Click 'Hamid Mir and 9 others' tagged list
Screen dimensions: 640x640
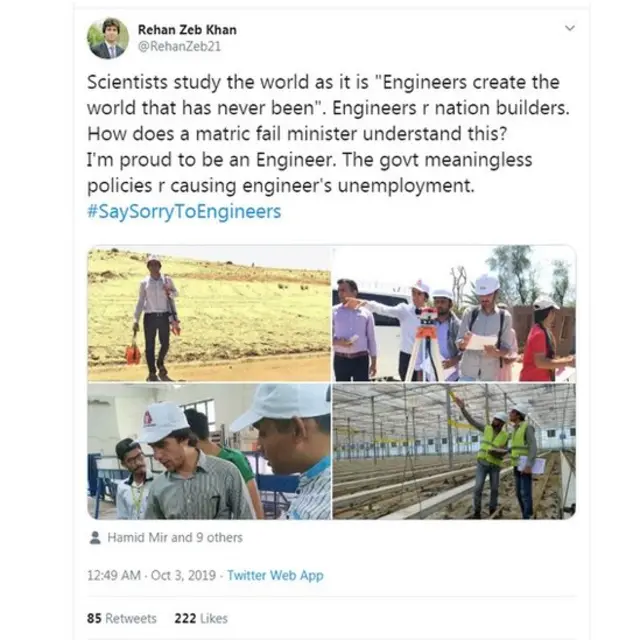pos(175,537)
